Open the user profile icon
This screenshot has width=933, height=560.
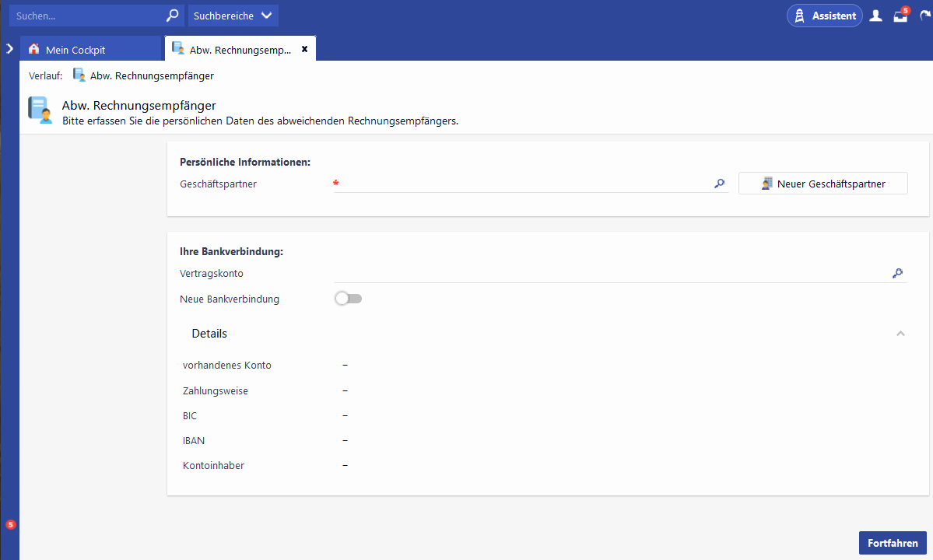(875, 16)
